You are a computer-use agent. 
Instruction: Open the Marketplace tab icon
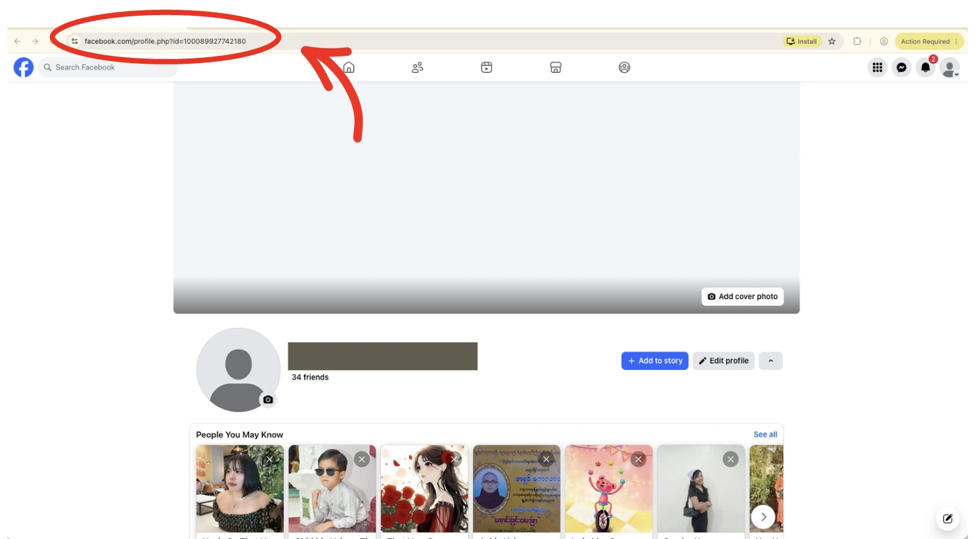pos(556,67)
